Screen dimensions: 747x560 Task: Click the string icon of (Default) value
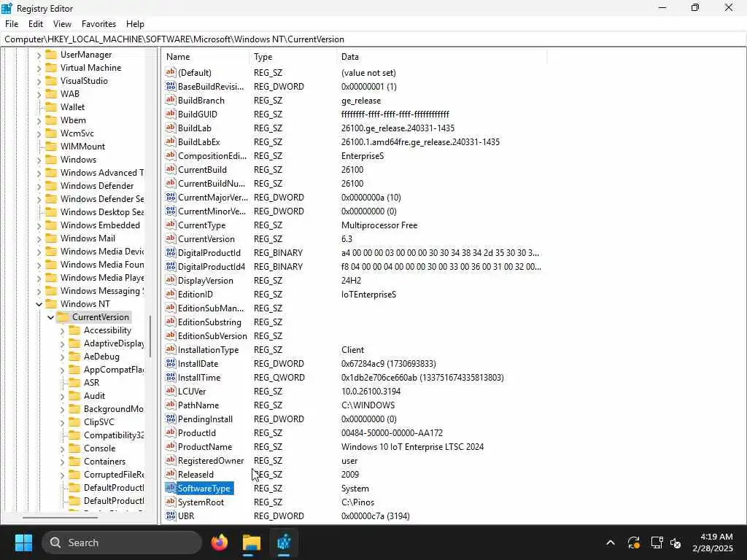coord(171,72)
